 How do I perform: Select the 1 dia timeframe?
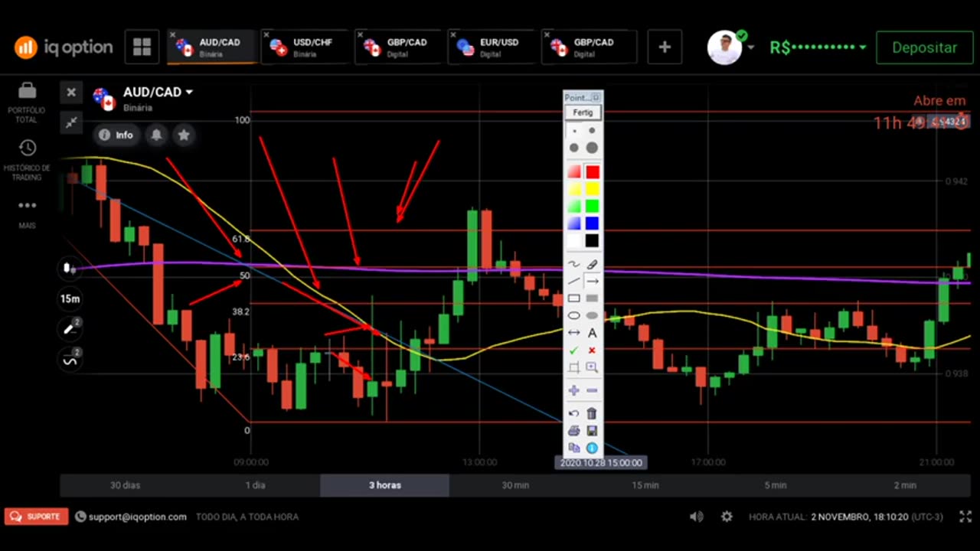[255, 485]
